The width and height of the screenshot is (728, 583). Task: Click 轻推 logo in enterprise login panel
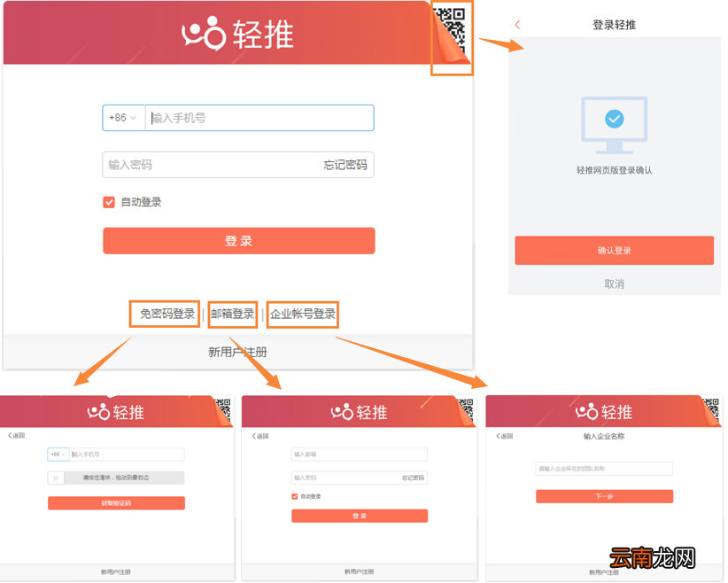(604, 412)
